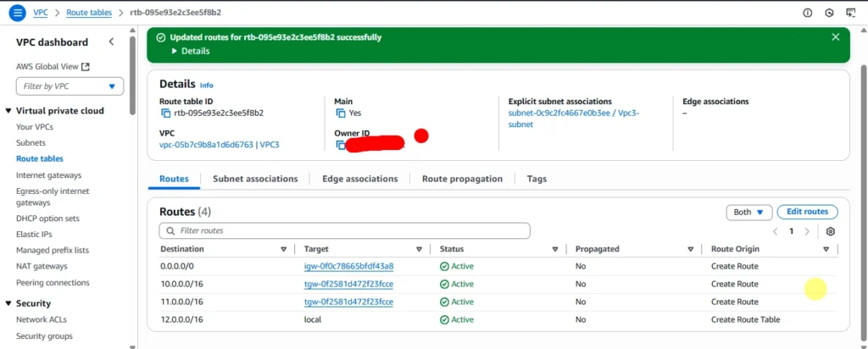Viewport: 868px width, 349px height.
Task: Go to next page of routes
Action: 807,231
